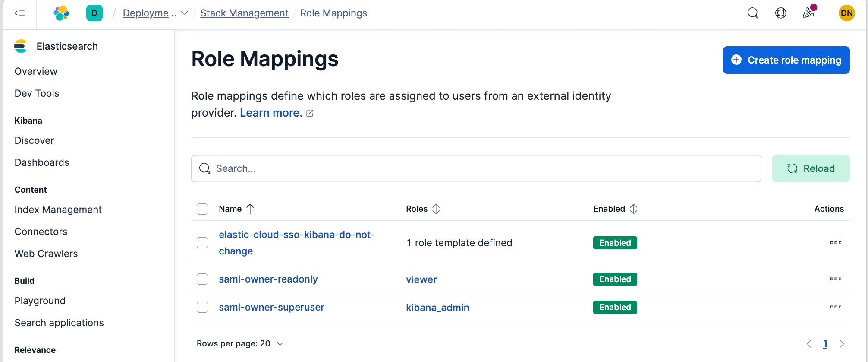The image size is (868, 362).
Task: Open the saml-owner-superuser mapping
Action: 271,307
